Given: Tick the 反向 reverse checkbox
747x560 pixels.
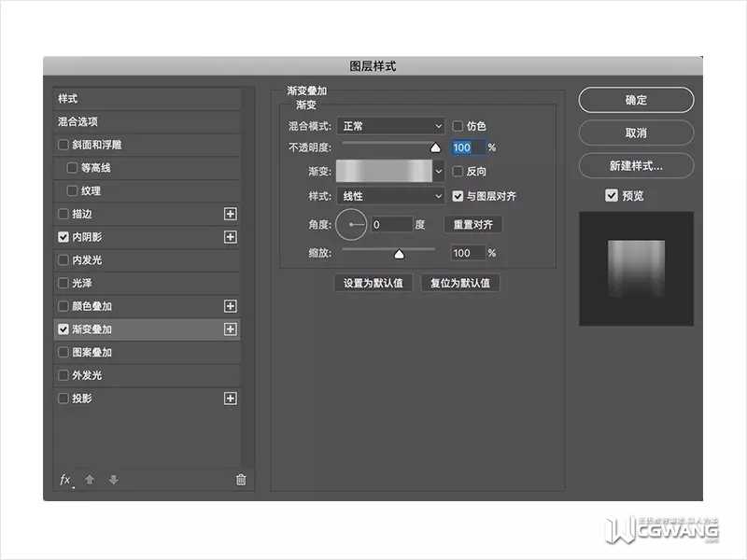Looking at the screenshot, I should click(458, 172).
